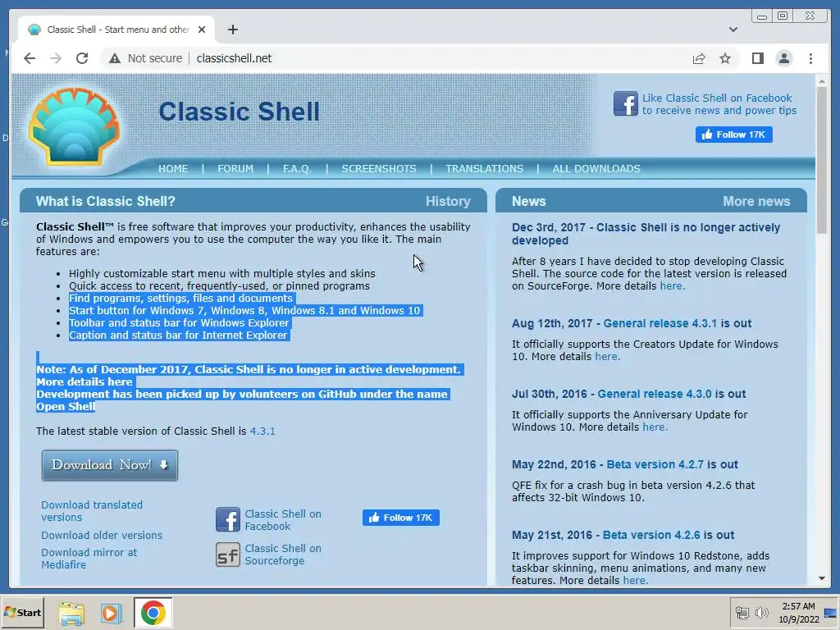840x630 pixels.
Task: Click the 'Toolbar and status bar for Windows Explorer' text
Action: coord(179,323)
